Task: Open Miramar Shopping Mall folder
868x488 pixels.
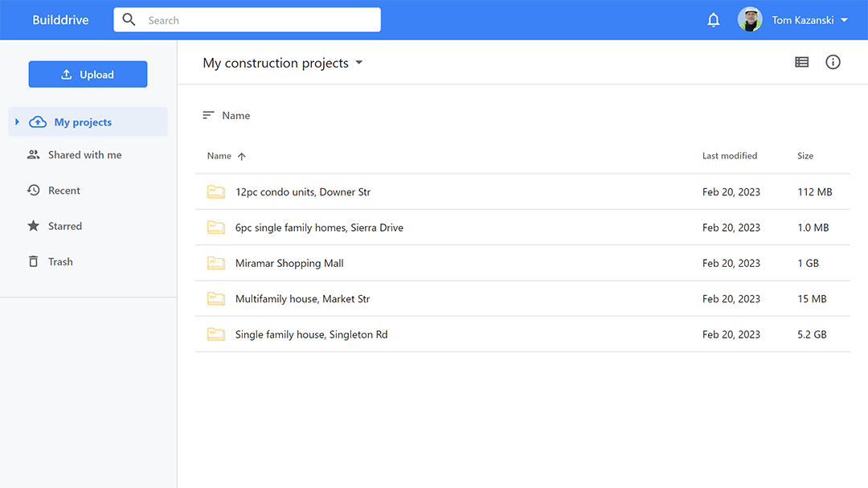Action: [289, 263]
